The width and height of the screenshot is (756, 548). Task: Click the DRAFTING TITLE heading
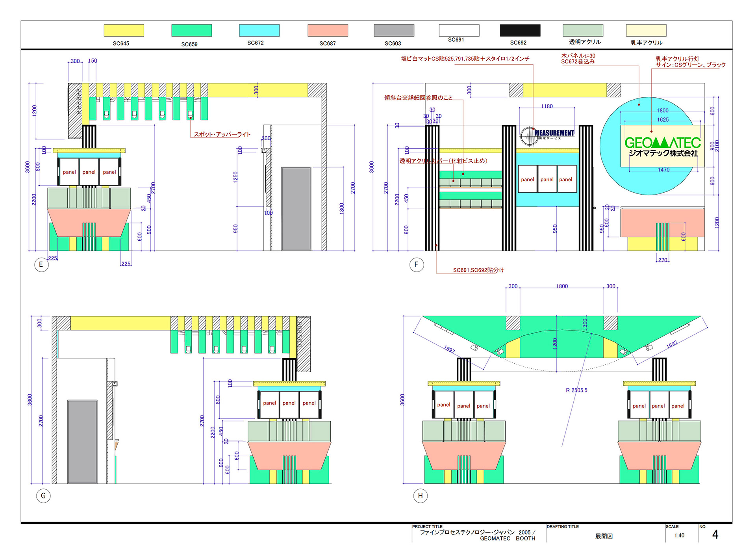pos(563,527)
